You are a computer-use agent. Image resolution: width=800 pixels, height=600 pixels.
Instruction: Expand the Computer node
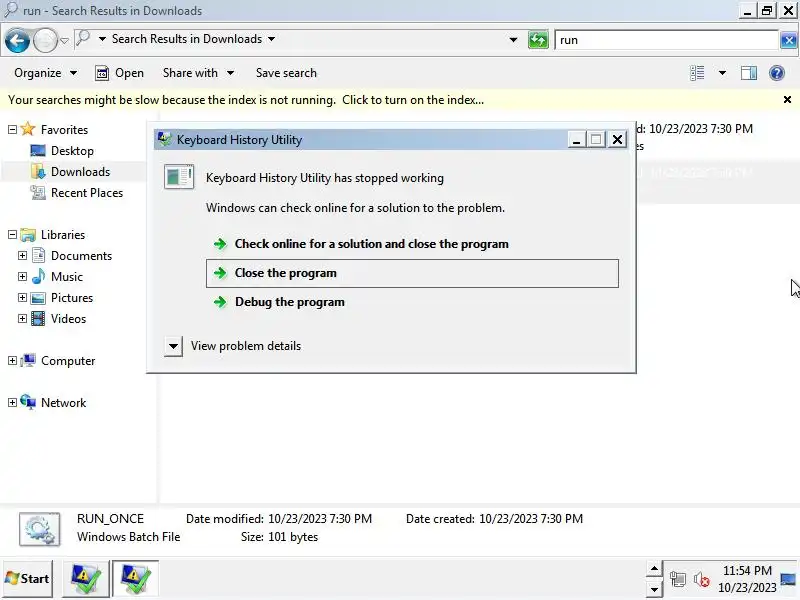click(x=12, y=361)
